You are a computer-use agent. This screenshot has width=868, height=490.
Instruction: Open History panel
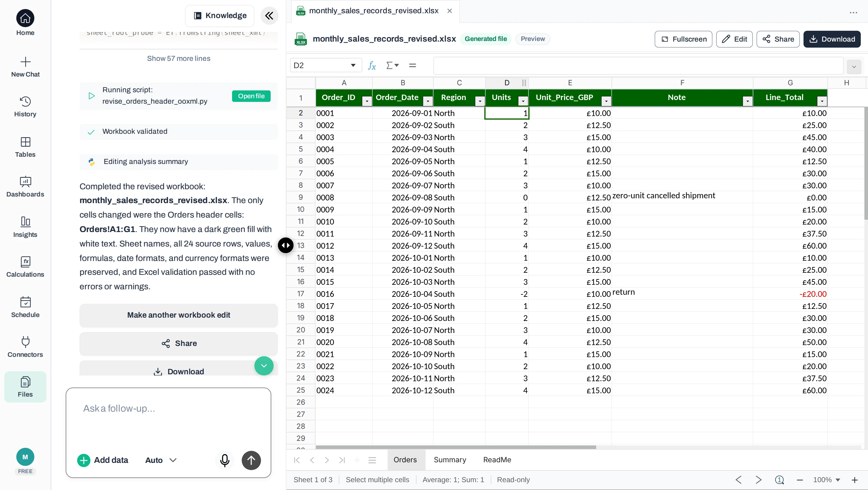(25, 107)
